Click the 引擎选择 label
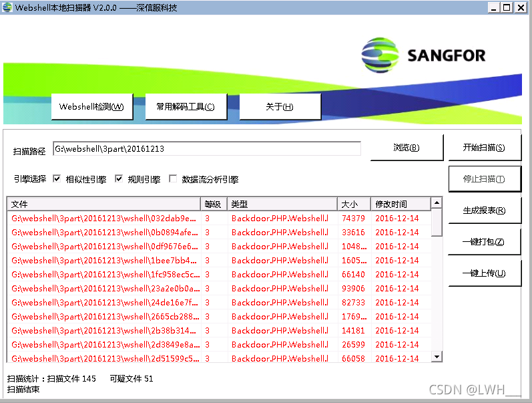The height and width of the screenshot is (403, 532). tap(30, 179)
